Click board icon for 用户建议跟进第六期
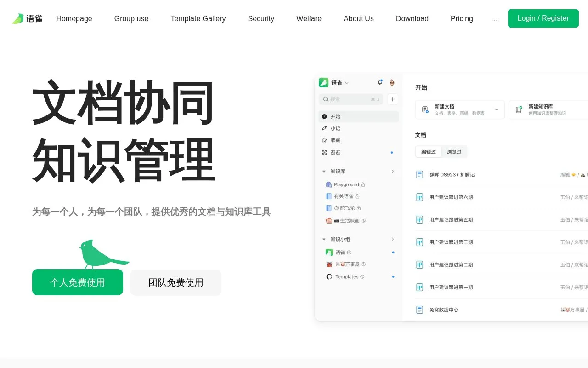The height and width of the screenshot is (368, 588). tap(419, 197)
